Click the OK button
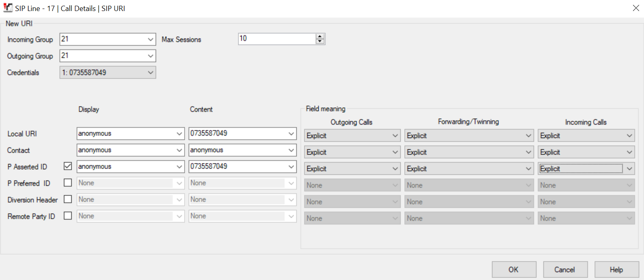 [x=514, y=269]
